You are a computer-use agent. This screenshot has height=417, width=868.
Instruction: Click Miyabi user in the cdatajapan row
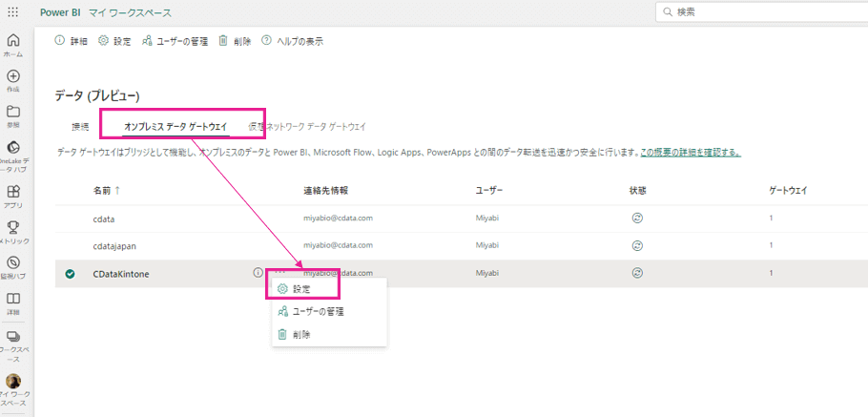(x=487, y=245)
